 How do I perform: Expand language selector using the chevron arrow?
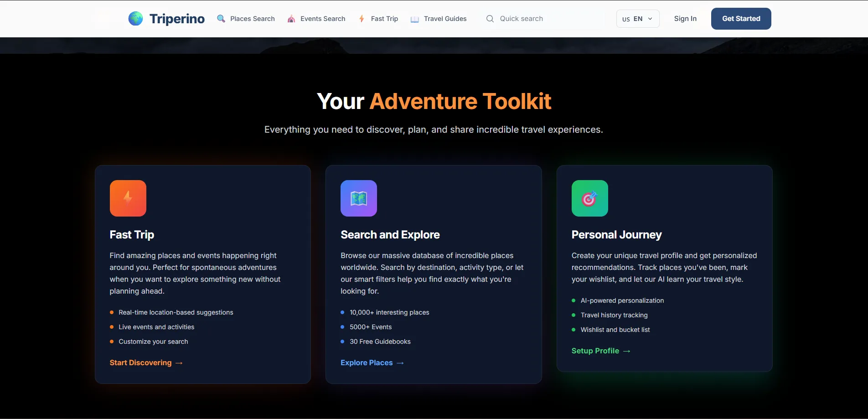(x=650, y=19)
